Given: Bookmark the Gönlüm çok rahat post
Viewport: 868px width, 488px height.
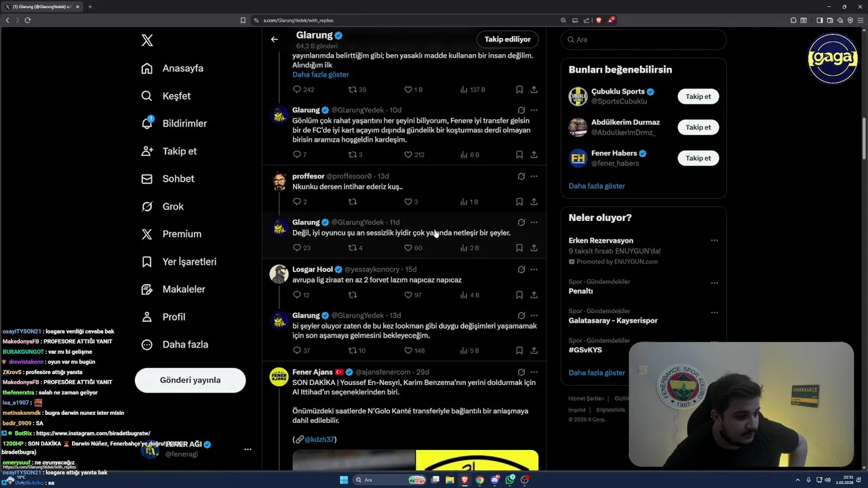Looking at the screenshot, I should pyautogui.click(x=519, y=155).
